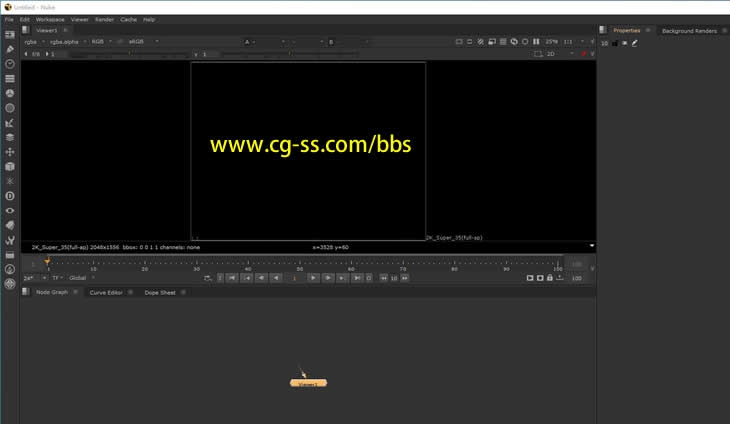Image resolution: width=730 pixels, height=424 pixels.
Task: Toggle the clipping warning zebra icon
Action: (481, 41)
